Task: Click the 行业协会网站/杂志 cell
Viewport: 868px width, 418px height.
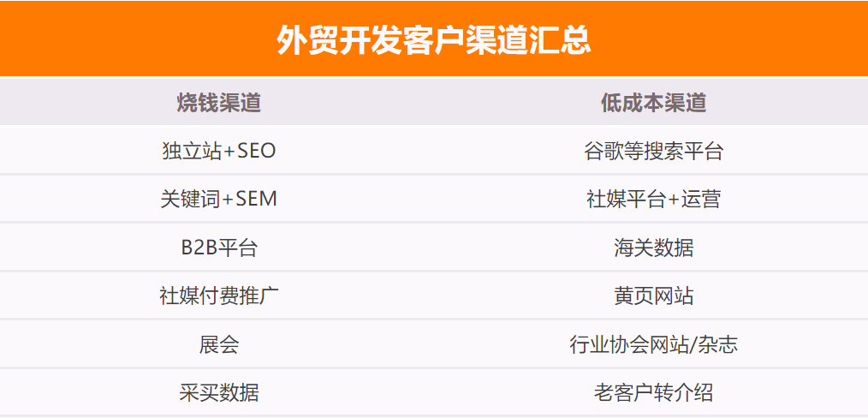Action: (653, 344)
